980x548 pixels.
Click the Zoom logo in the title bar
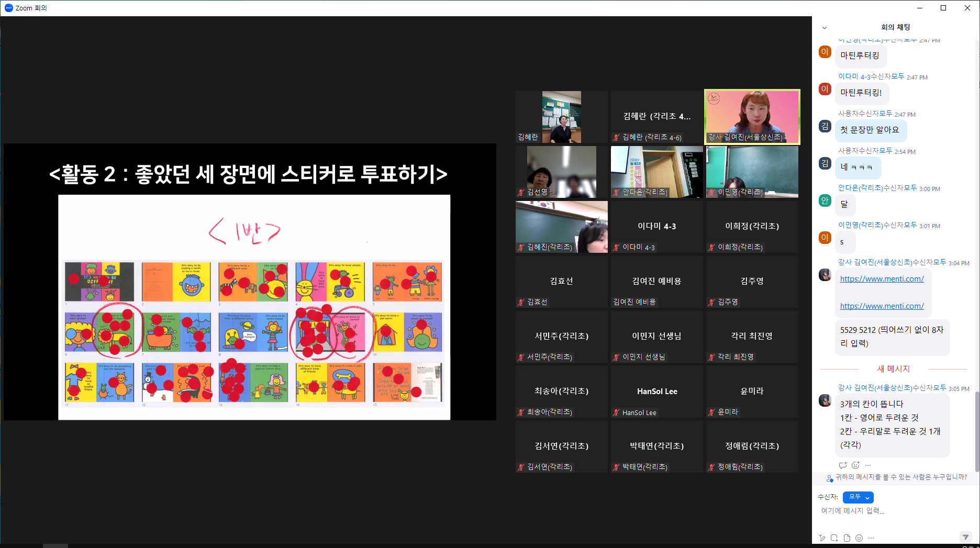coord(8,8)
